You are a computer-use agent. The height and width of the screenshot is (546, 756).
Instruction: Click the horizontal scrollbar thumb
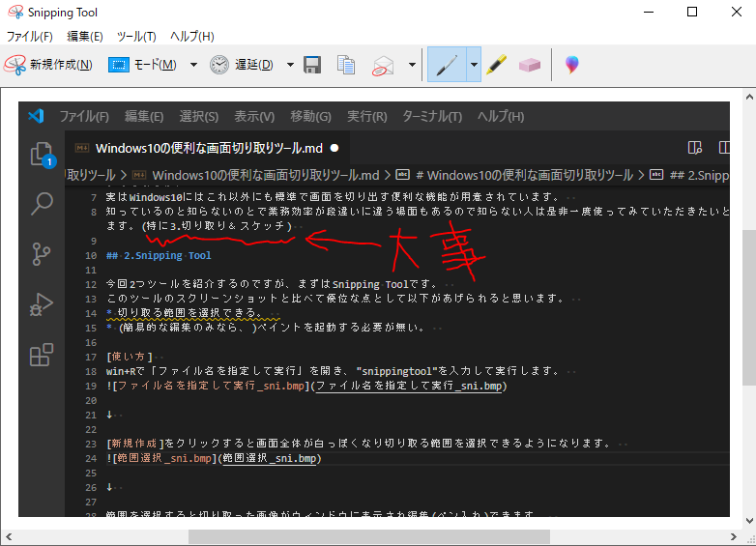coord(369,537)
